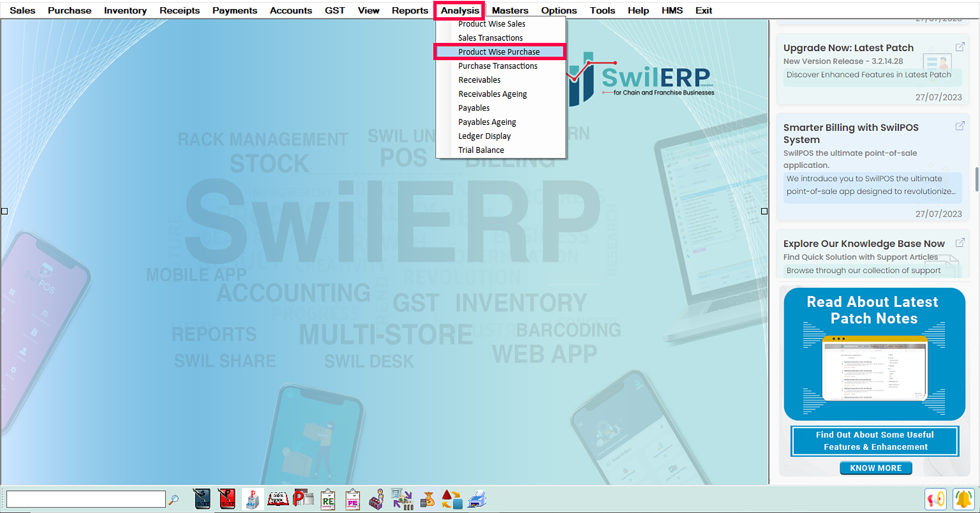The image size is (980, 513).
Task: Open the Order Book toolbar icon
Action: (278, 499)
